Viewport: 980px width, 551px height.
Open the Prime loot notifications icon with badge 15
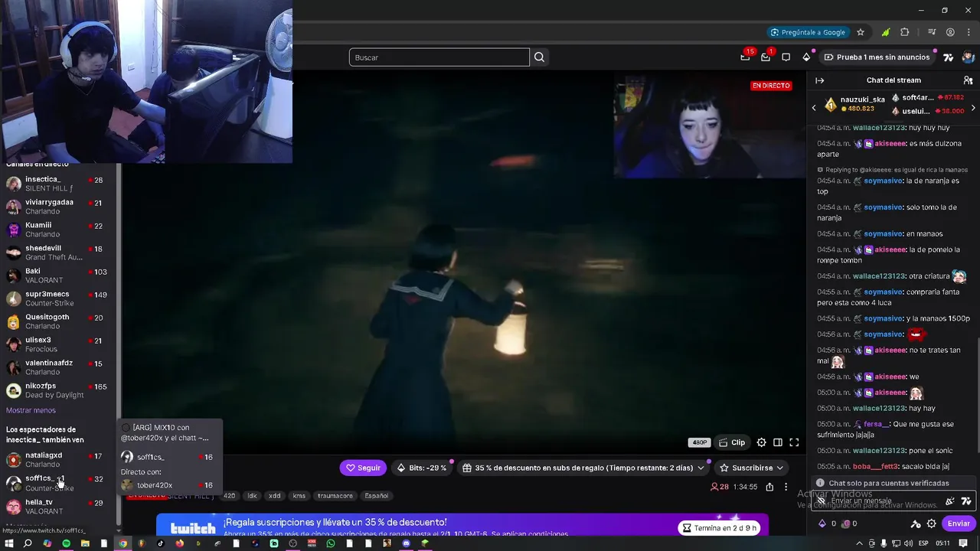745,57
